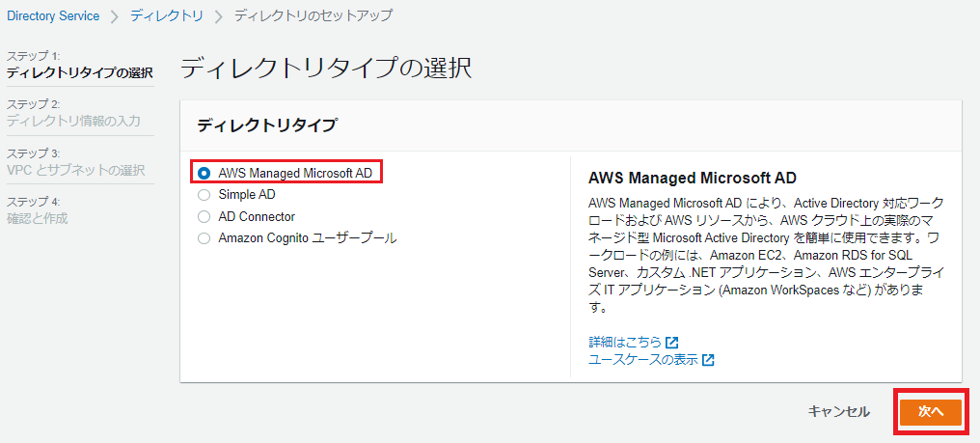
Task: Choose the Simple AD directory type
Action: click(x=204, y=195)
